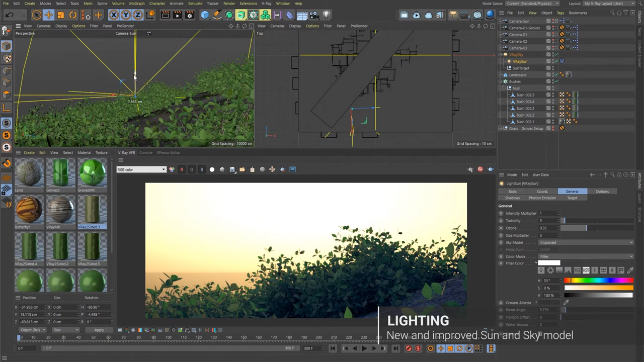Click the Turbidity value field
The image size is (644, 362).
(549, 221)
